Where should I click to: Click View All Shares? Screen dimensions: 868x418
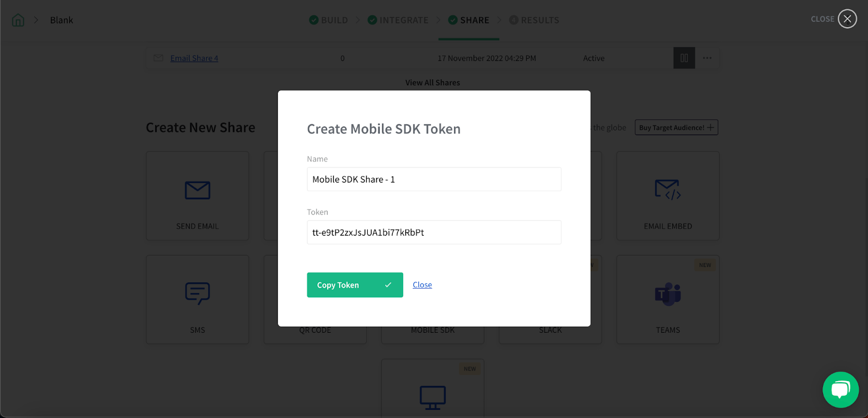[x=433, y=83]
